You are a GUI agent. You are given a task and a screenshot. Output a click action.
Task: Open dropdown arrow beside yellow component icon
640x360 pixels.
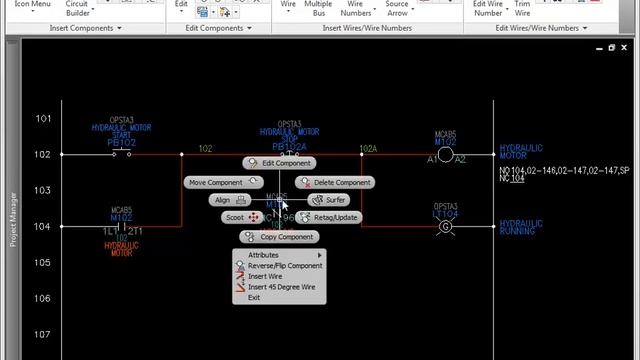(x=236, y=12)
